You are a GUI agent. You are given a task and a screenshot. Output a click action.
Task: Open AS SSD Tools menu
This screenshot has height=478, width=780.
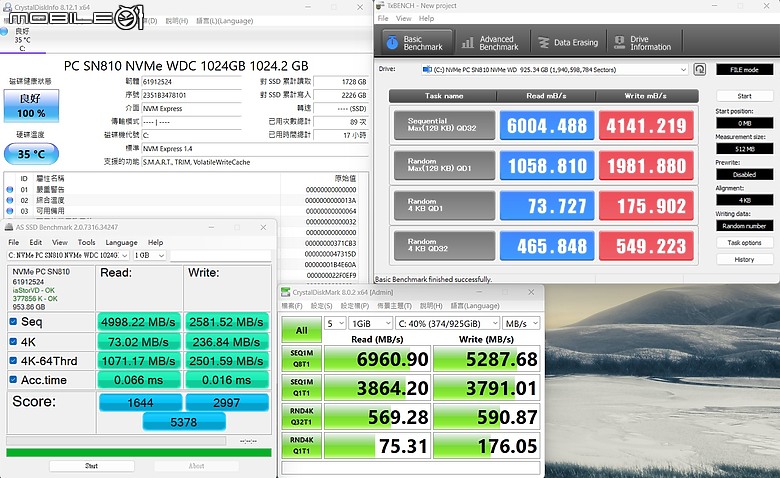(86, 242)
